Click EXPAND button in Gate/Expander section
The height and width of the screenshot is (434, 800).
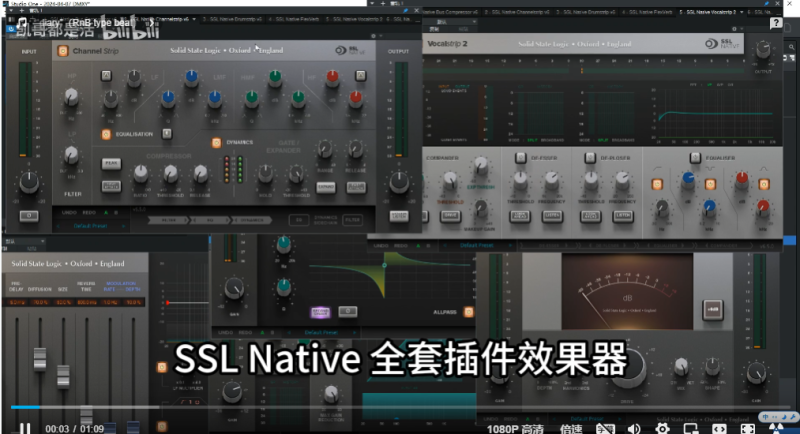click(x=326, y=187)
